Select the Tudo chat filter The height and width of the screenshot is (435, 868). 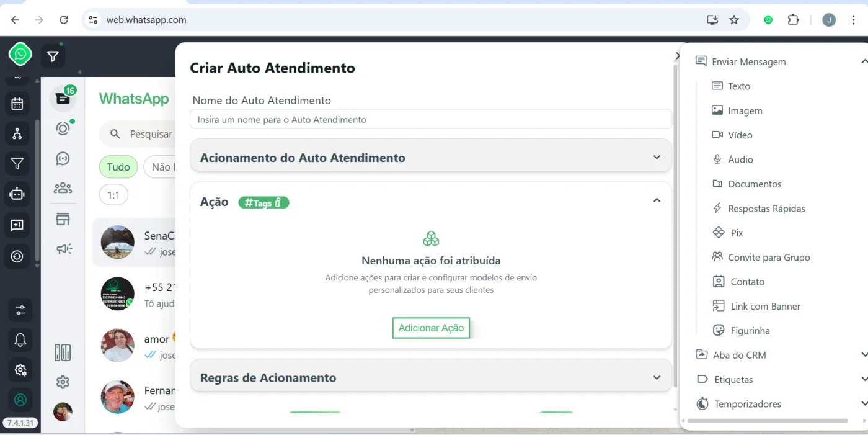coord(118,167)
